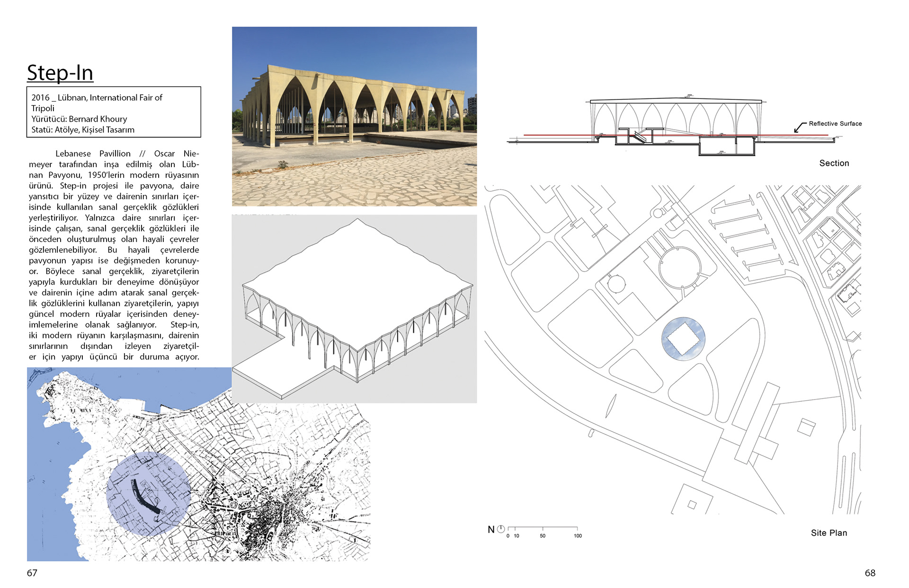
Task: Click the Site Plan caption
Action: coord(829,533)
